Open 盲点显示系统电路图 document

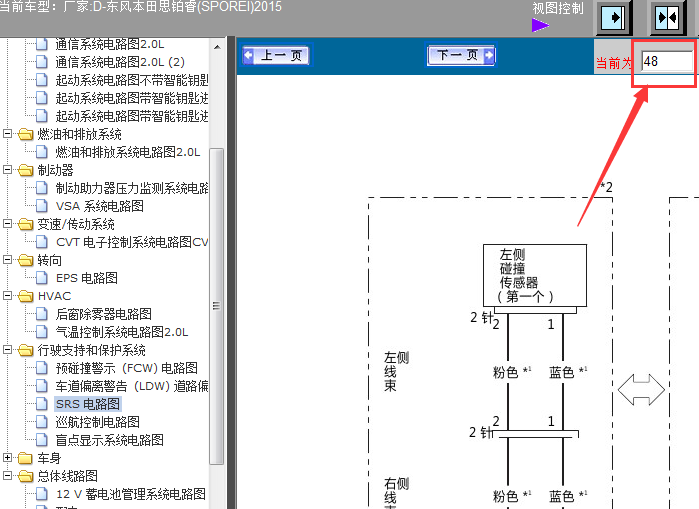[x=110, y=440]
